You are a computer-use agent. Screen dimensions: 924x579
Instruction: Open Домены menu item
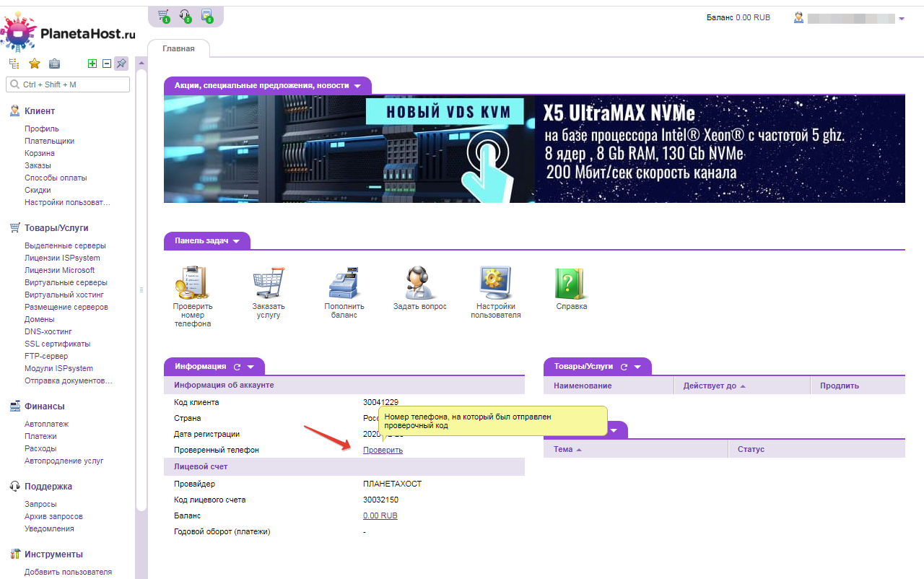tap(39, 319)
